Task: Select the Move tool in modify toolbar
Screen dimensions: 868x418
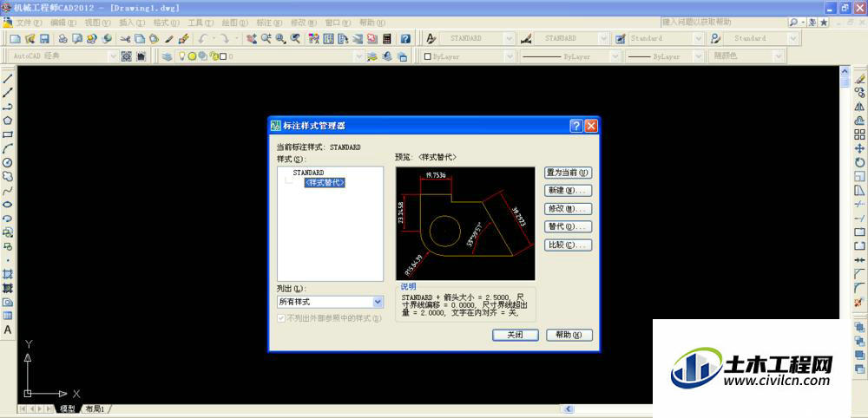Action: tap(859, 148)
